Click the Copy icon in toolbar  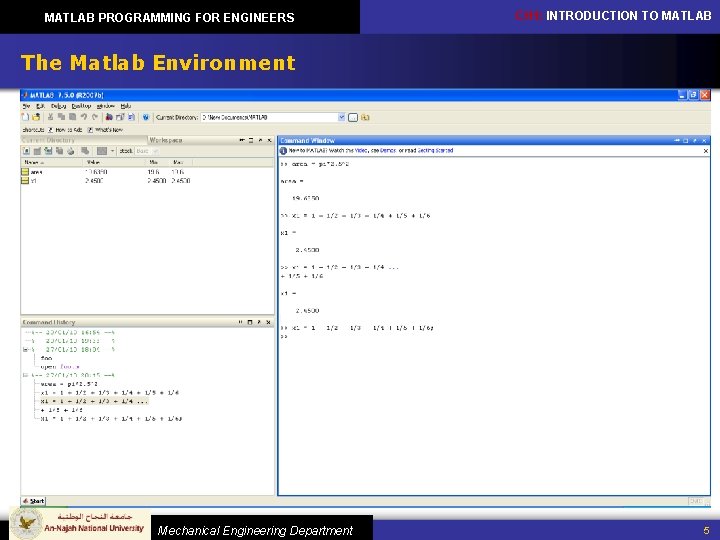tap(61, 118)
